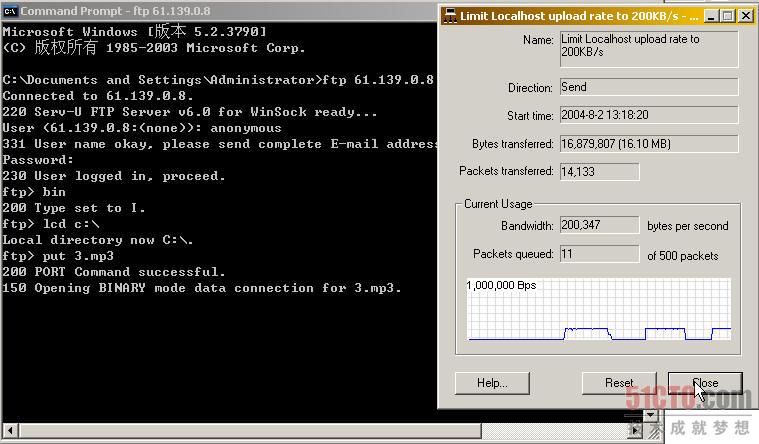Screen dimensions: 759x444
Task: Click the Command Prompt horizontal scrollbar left arrow
Action: [10, 430]
